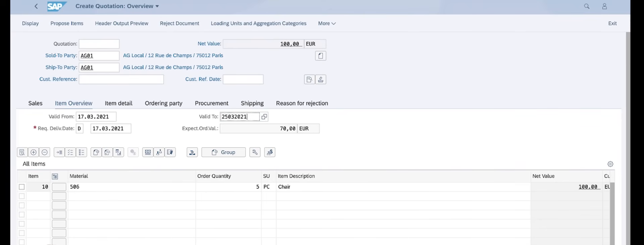Click Reject Document
Viewport: 644px width, 245px height.
[x=180, y=23]
